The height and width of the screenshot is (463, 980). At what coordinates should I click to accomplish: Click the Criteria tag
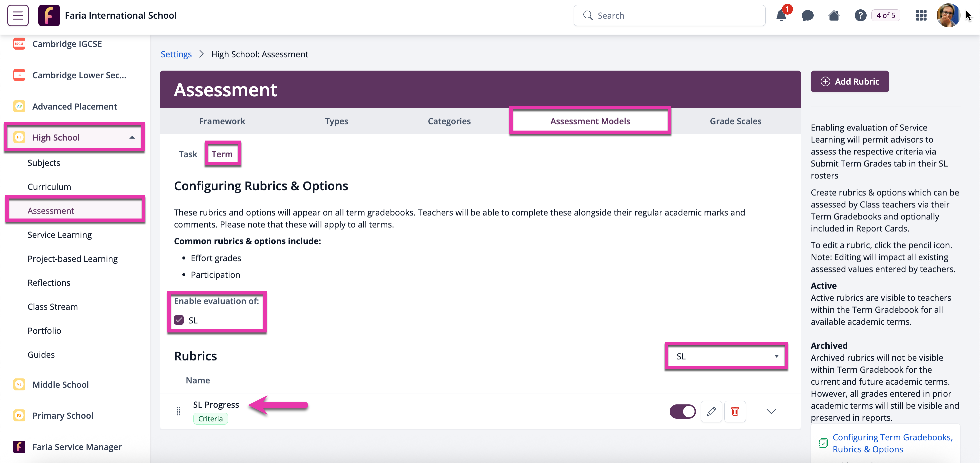210,418
